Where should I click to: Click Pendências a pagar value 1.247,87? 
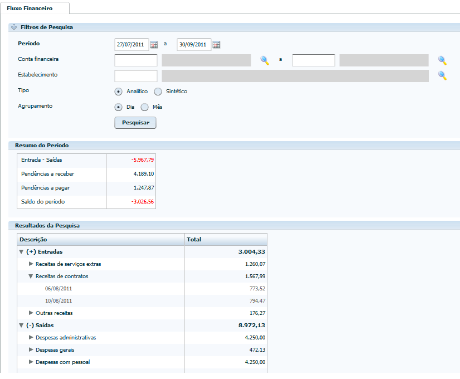(144, 188)
